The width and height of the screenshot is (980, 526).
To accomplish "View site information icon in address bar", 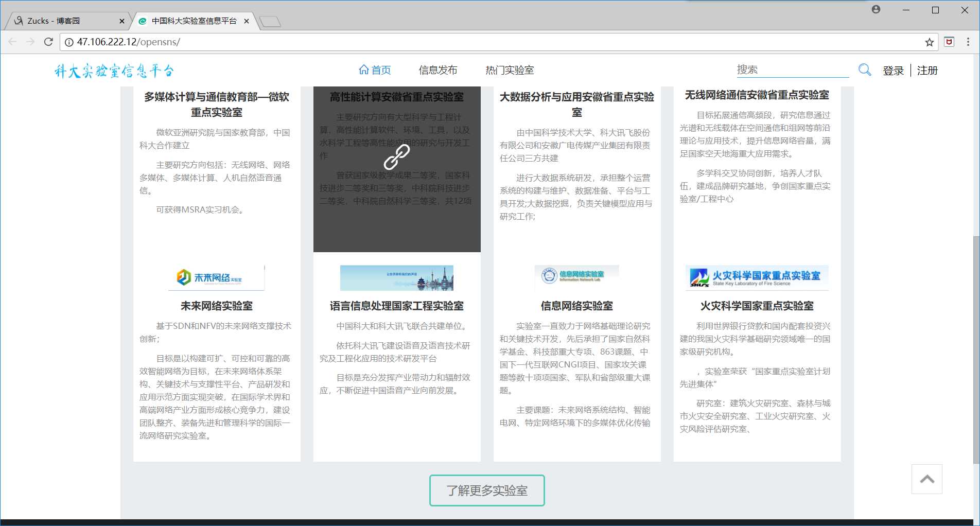I will point(69,42).
